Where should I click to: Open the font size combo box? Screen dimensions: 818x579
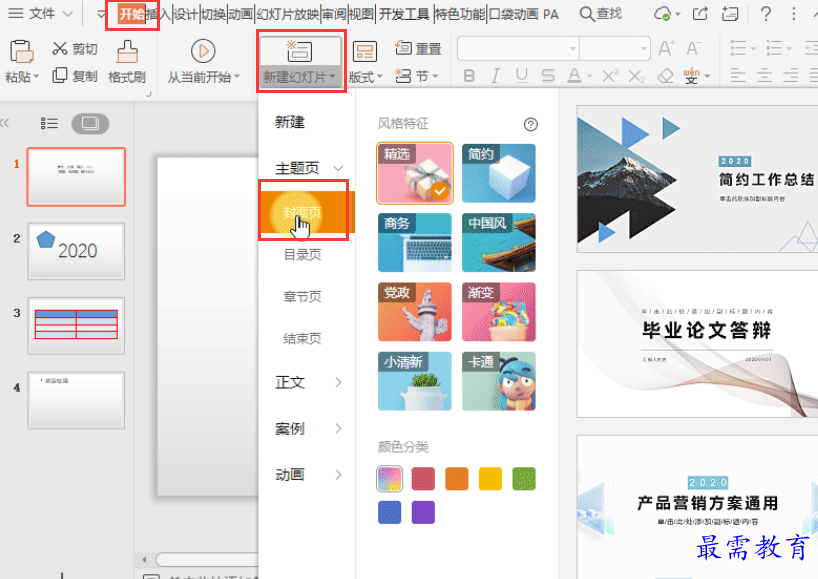pos(615,49)
